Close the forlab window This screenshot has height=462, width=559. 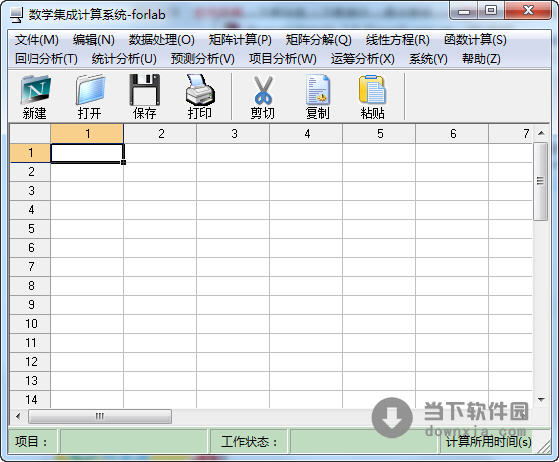pyautogui.click(x=528, y=11)
